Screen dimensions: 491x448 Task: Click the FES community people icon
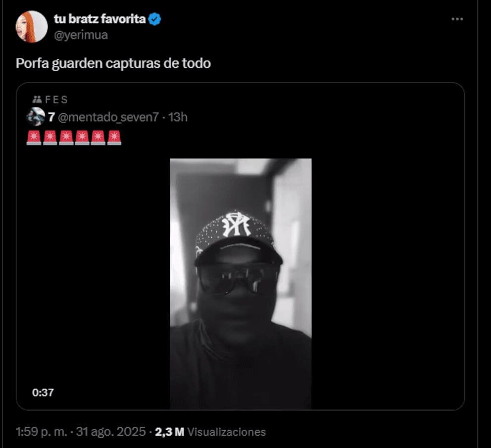pos(36,100)
